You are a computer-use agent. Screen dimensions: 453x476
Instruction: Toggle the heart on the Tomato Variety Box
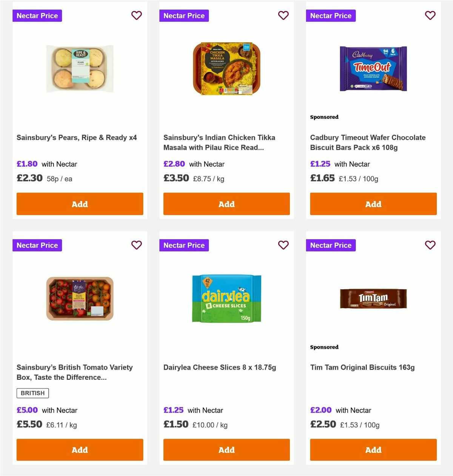(x=137, y=245)
